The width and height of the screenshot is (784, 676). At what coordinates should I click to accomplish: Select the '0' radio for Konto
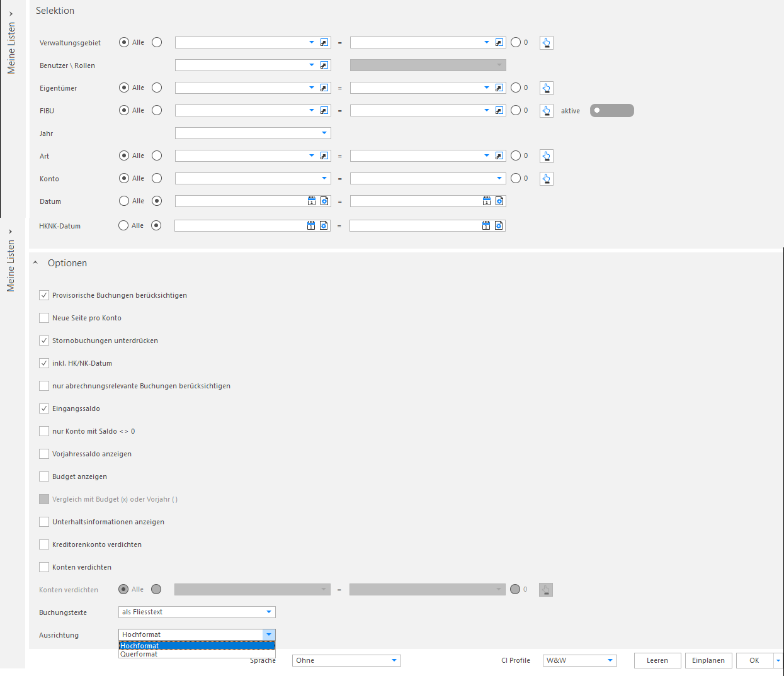[x=516, y=179]
